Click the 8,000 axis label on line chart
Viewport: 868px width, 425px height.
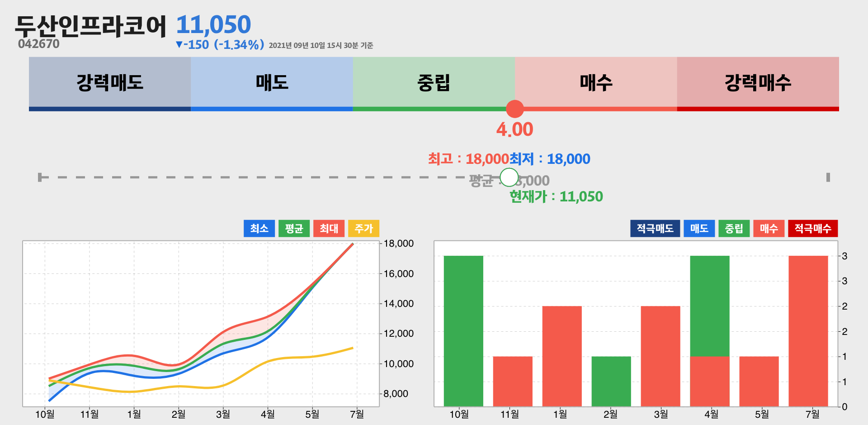(x=396, y=394)
